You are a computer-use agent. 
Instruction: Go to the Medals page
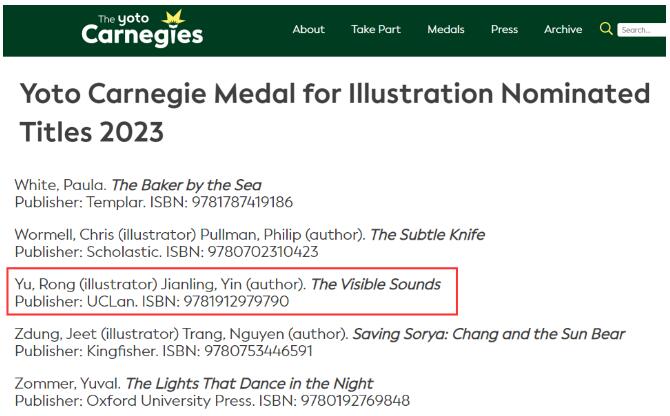point(446,29)
